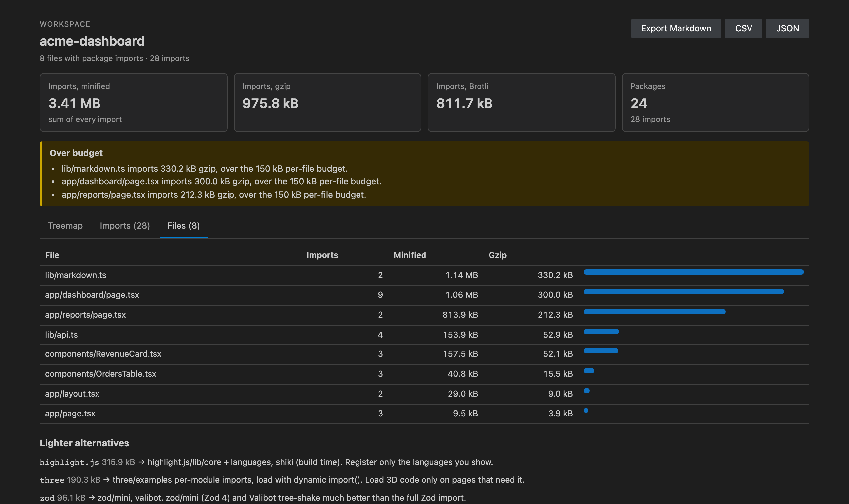The image size is (849, 504).
Task: Click the app/dashboard/page.tsx gzip size bar
Action: 684,292
